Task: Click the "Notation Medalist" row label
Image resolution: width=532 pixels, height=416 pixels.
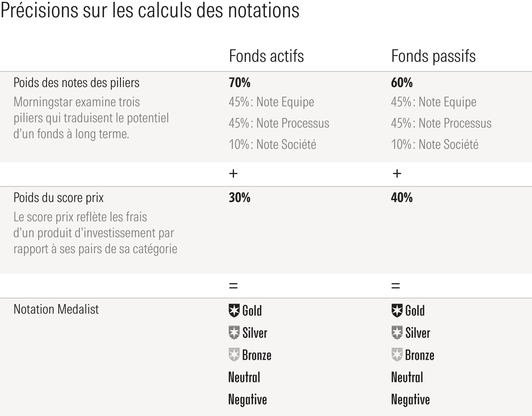Action: tap(56, 309)
